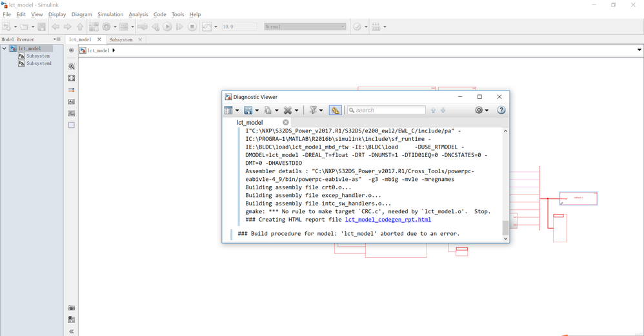Open the Analysis menu
Image resolution: width=644 pixels, height=336 pixels.
pyautogui.click(x=138, y=14)
